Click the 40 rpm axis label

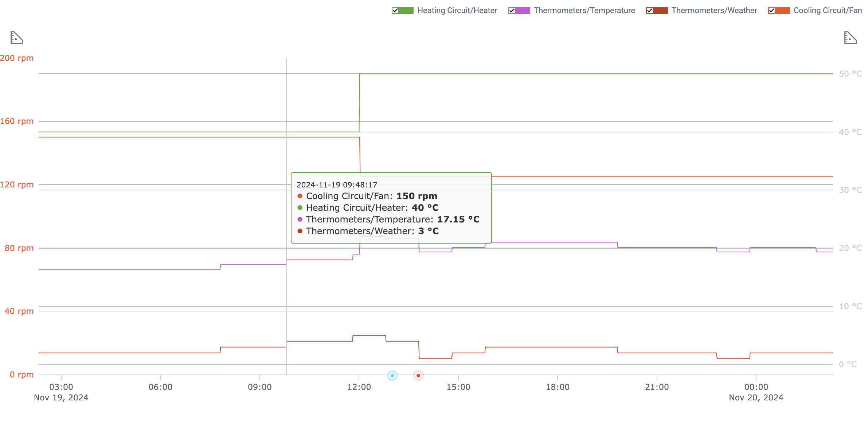point(19,311)
